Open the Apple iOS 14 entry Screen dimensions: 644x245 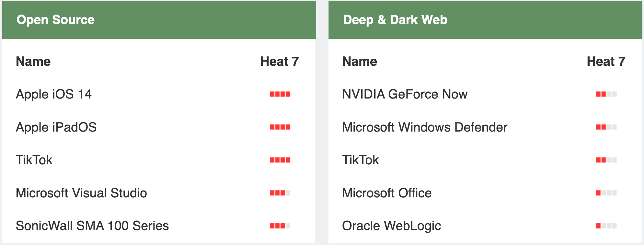54,94
